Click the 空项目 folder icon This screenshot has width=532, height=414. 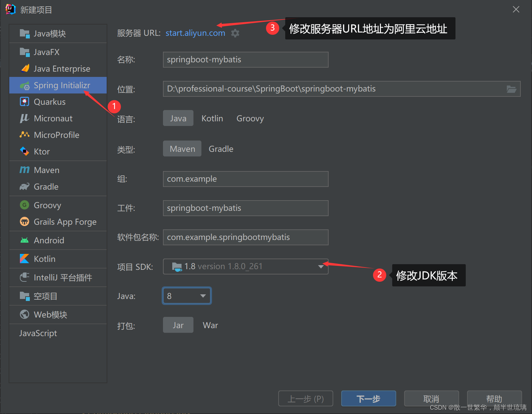click(x=25, y=296)
